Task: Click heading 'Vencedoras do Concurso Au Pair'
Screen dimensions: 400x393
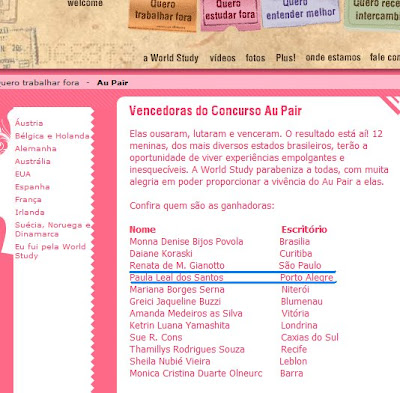Action: click(x=215, y=111)
